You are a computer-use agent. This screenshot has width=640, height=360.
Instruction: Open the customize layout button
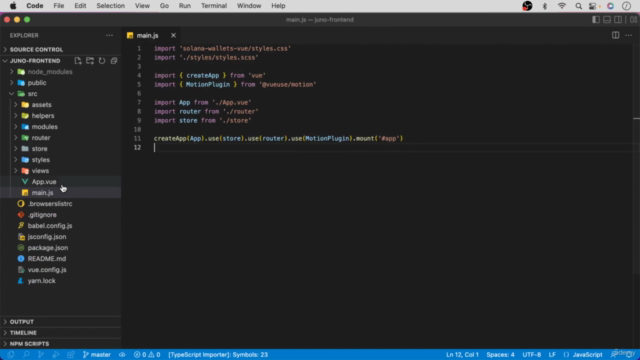[x=633, y=20]
